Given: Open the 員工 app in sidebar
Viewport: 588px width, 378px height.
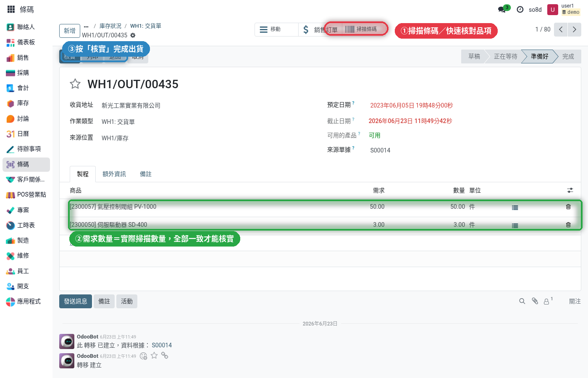Looking at the screenshot, I should click(26, 271).
